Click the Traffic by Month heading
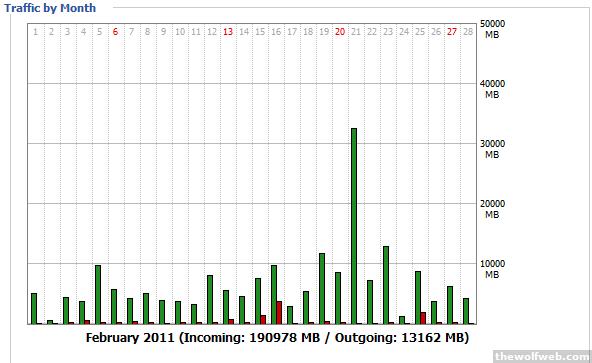 50,8
